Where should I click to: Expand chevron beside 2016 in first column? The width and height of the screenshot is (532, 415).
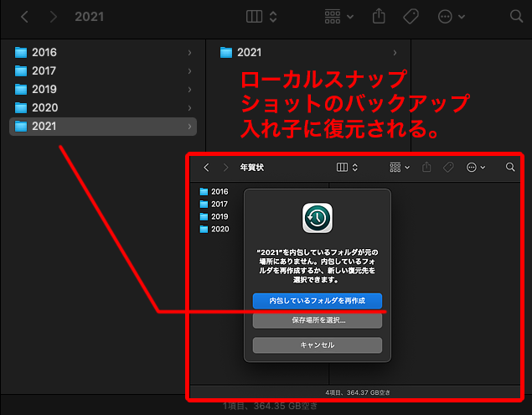tap(189, 53)
